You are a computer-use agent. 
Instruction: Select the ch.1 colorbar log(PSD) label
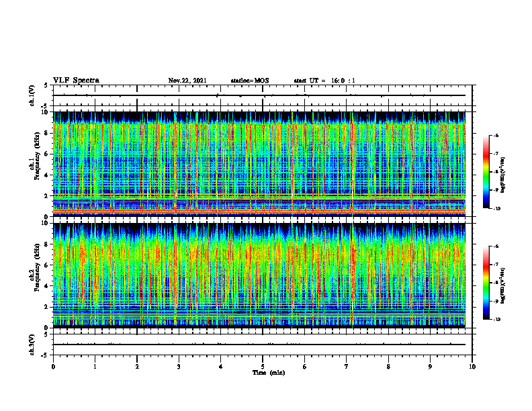click(503, 175)
